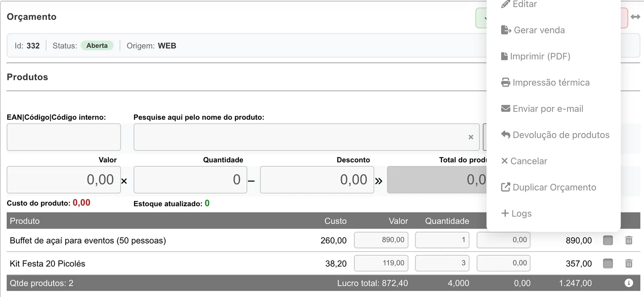Select cost value 260,00
Screen dimensions: 644x297
(333, 240)
